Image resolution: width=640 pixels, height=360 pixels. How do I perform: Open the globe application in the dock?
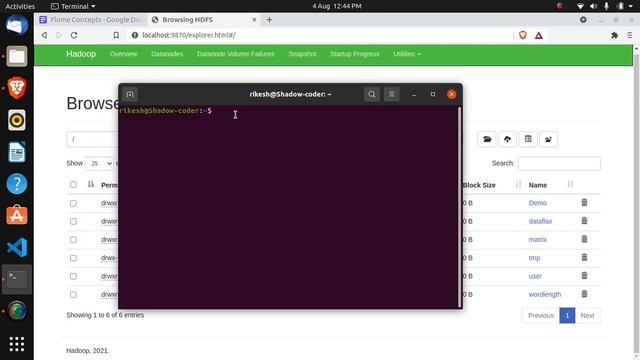17,311
